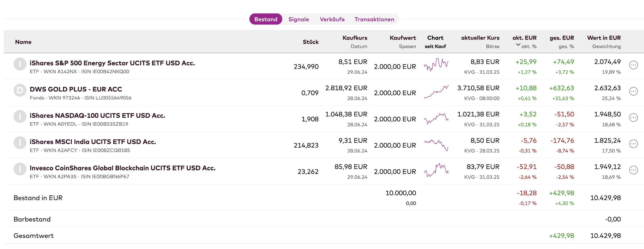644x249 pixels.
Task: Sort by the Name column header
Action: 23,42
